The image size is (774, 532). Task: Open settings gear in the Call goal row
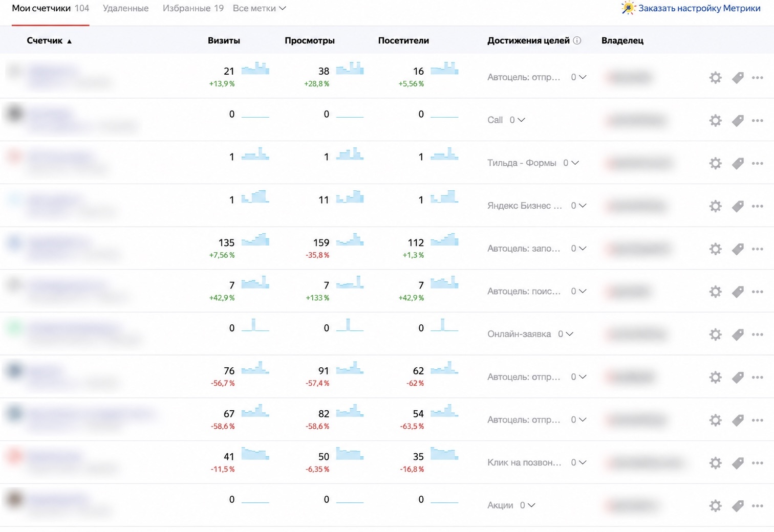pos(715,121)
